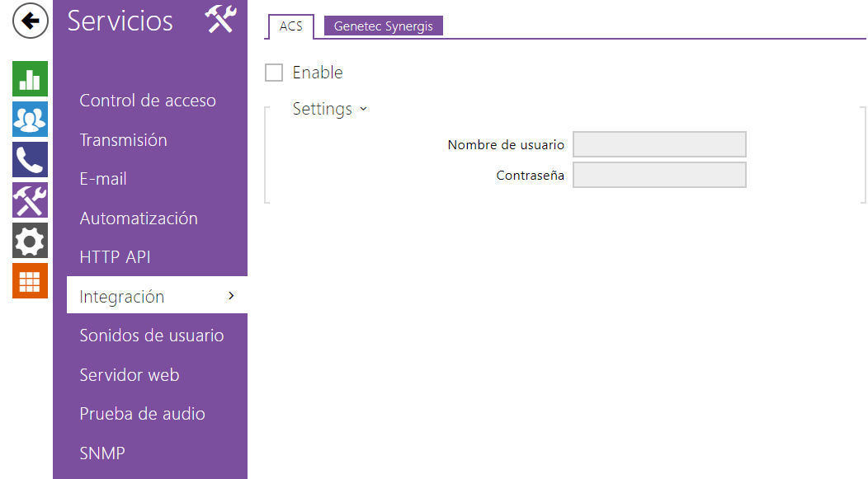The image size is (868, 479).
Task: Open the blue users directory icon
Action: [x=30, y=119]
